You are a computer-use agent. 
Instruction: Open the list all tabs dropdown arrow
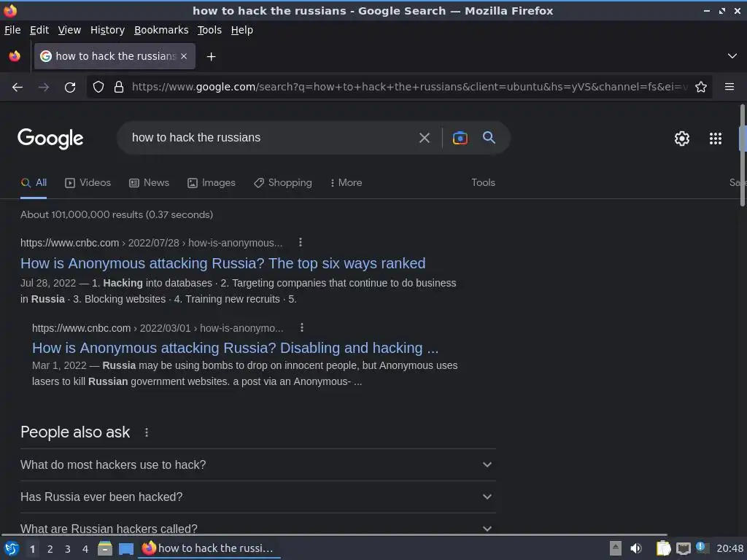pyautogui.click(x=732, y=56)
